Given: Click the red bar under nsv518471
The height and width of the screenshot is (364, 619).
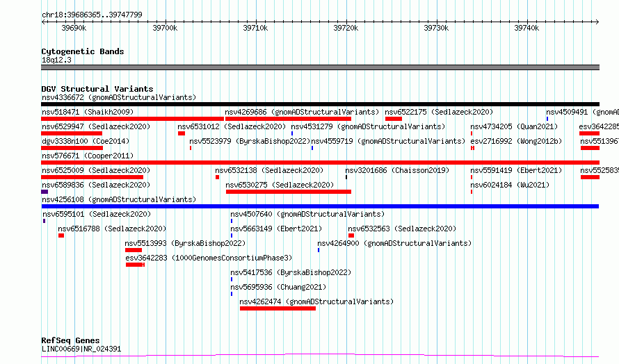Looking at the screenshot, I should coord(133,119).
